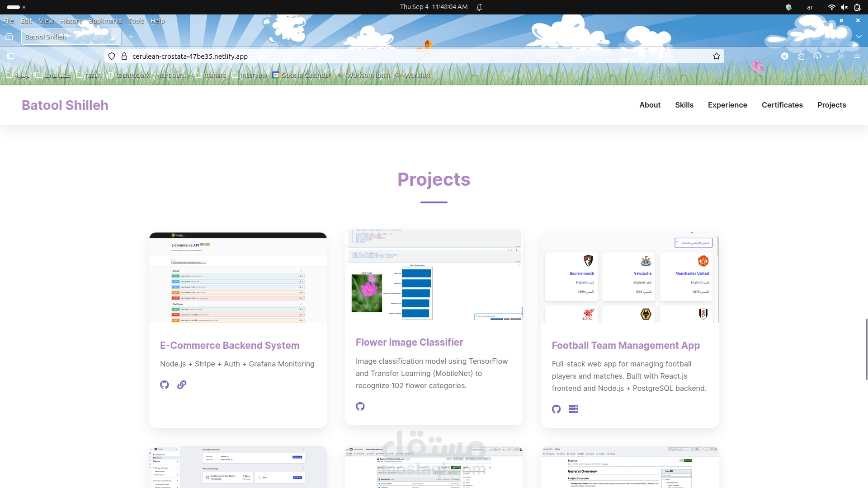
Task: Open a new tab with the plus icon
Action: tap(131, 37)
